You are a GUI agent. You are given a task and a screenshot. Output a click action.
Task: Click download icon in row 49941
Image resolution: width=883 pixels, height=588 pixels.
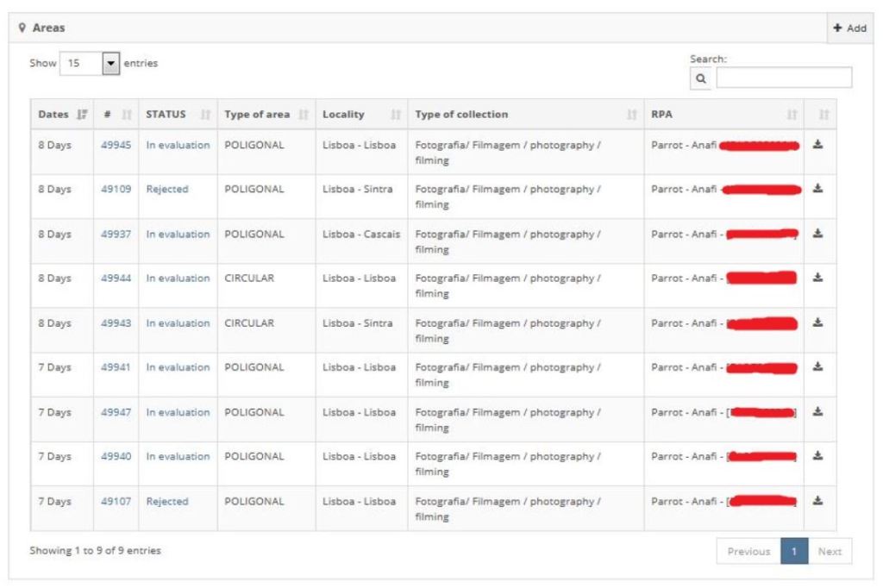[x=818, y=368]
